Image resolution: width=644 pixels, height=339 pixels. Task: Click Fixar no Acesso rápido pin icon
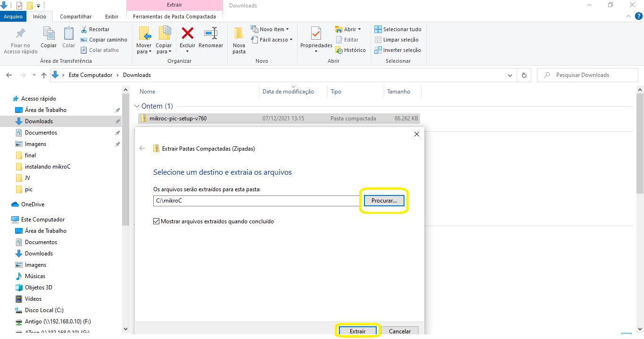(x=21, y=34)
